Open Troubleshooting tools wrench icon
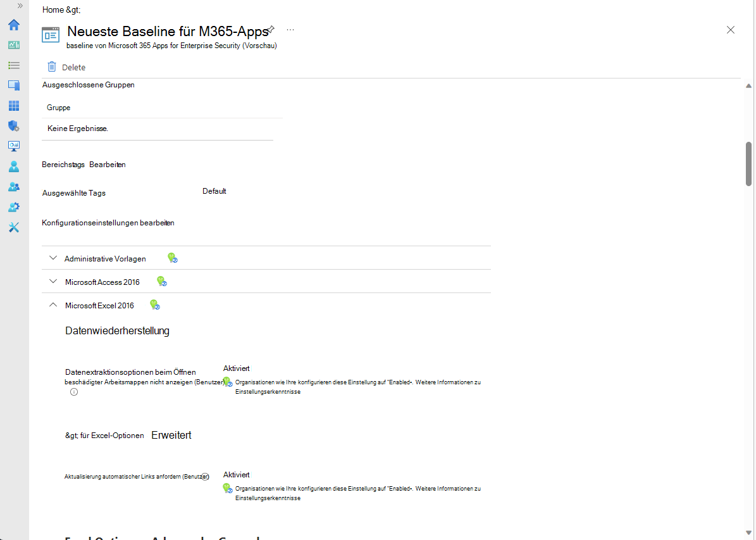This screenshot has height=540, width=756. point(14,227)
